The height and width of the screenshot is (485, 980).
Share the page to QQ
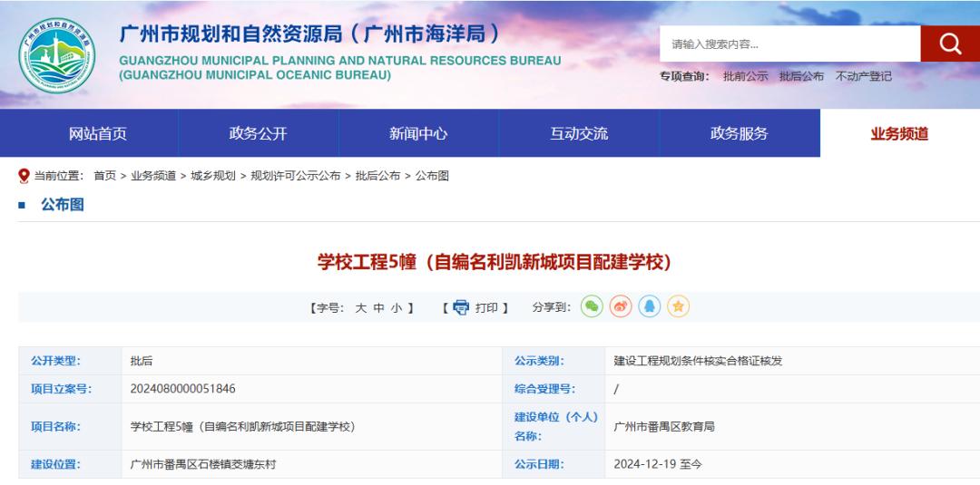[650, 307]
